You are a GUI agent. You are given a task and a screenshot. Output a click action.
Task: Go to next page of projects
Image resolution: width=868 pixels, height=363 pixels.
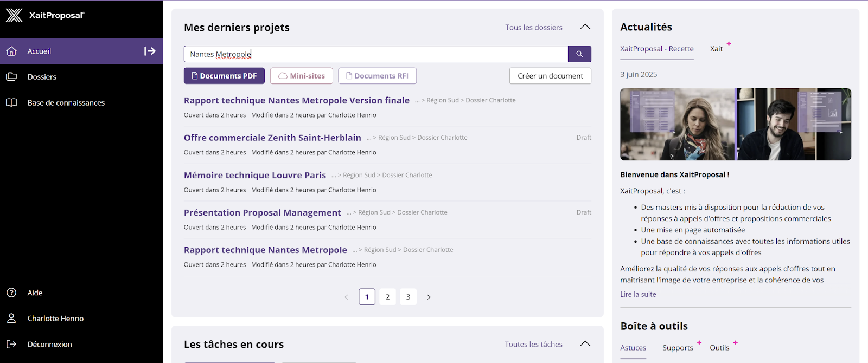(x=429, y=297)
